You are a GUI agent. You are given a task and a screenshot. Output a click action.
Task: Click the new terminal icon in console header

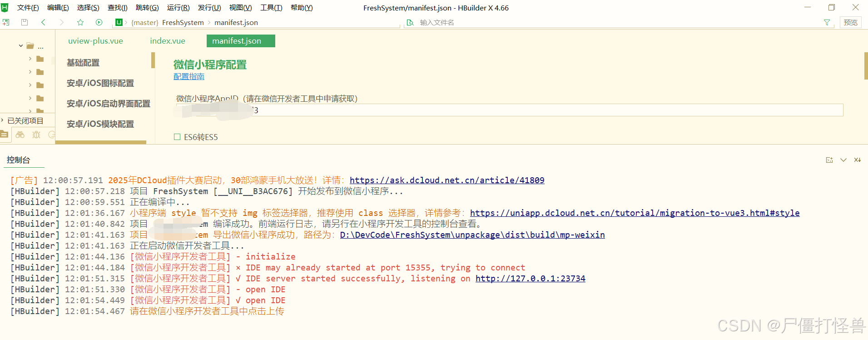829,160
